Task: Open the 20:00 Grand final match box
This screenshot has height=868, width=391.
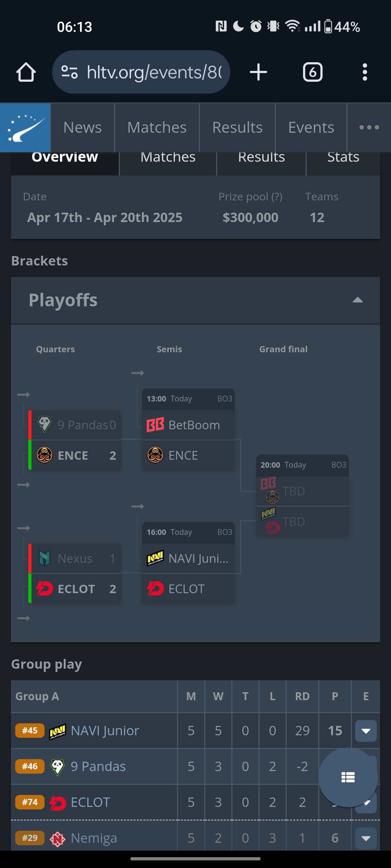Action: pyautogui.click(x=302, y=495)
